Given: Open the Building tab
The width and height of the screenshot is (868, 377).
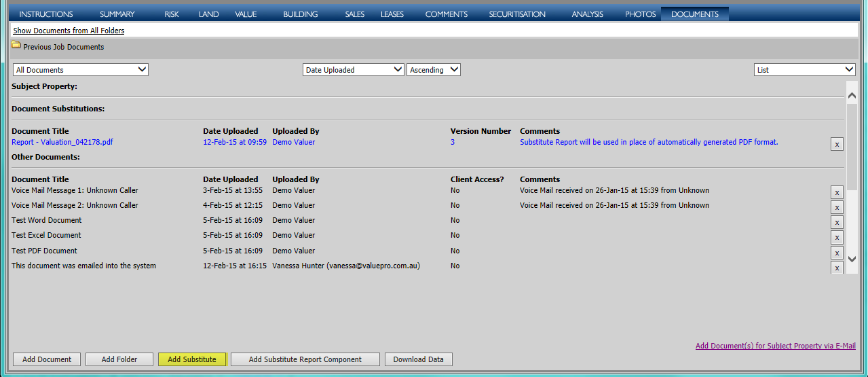Looking at the screenshot, I should (x=300, y=14).
